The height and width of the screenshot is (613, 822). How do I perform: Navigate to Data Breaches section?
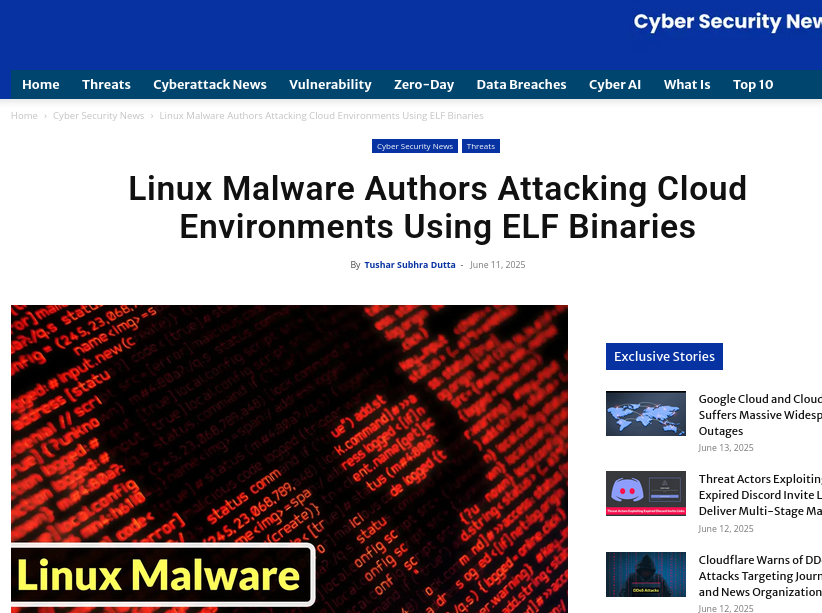521,84
